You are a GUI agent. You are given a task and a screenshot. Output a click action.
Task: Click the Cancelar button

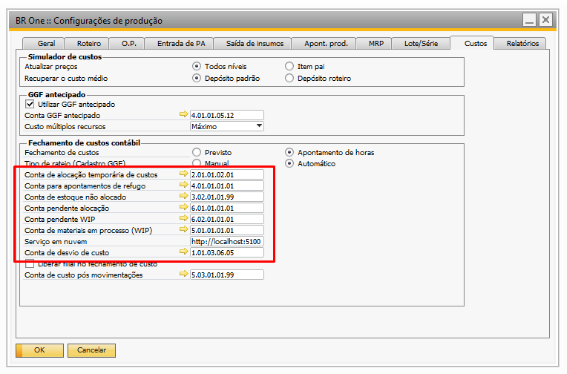point(91,350)
